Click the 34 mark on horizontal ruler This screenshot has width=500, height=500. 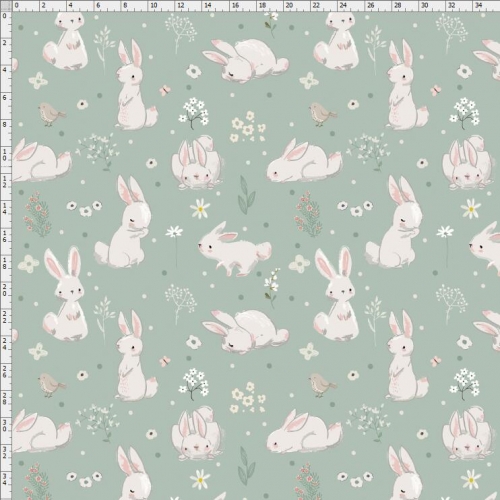click(x=479, y=6)
